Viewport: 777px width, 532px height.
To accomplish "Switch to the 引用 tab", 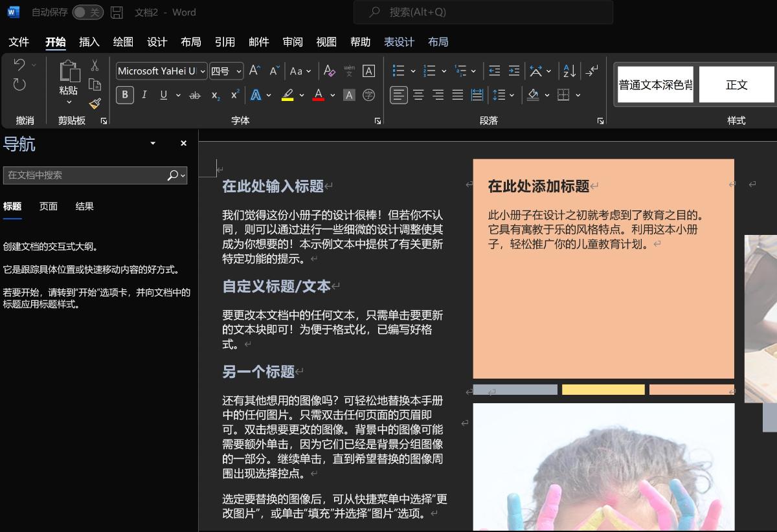I will pos(225,42).
